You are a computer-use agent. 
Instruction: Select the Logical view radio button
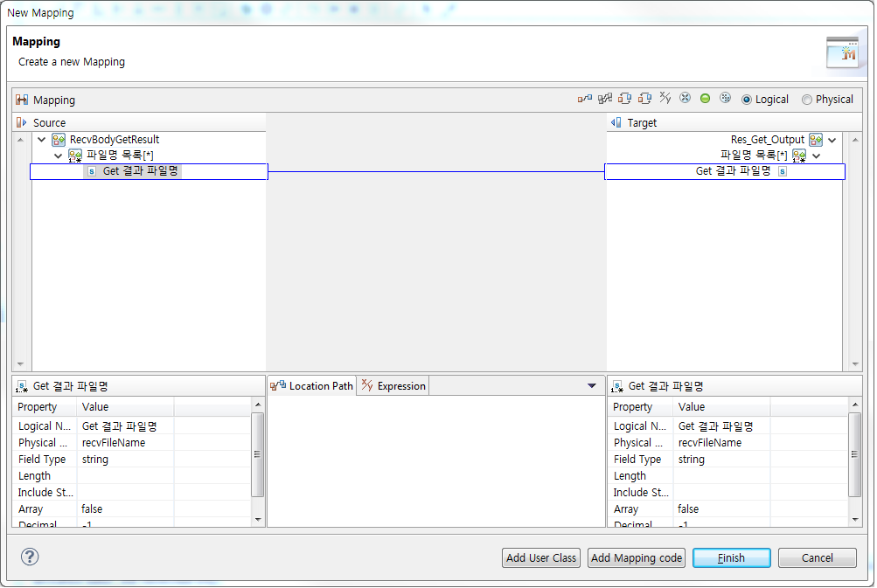click(749, 99)
